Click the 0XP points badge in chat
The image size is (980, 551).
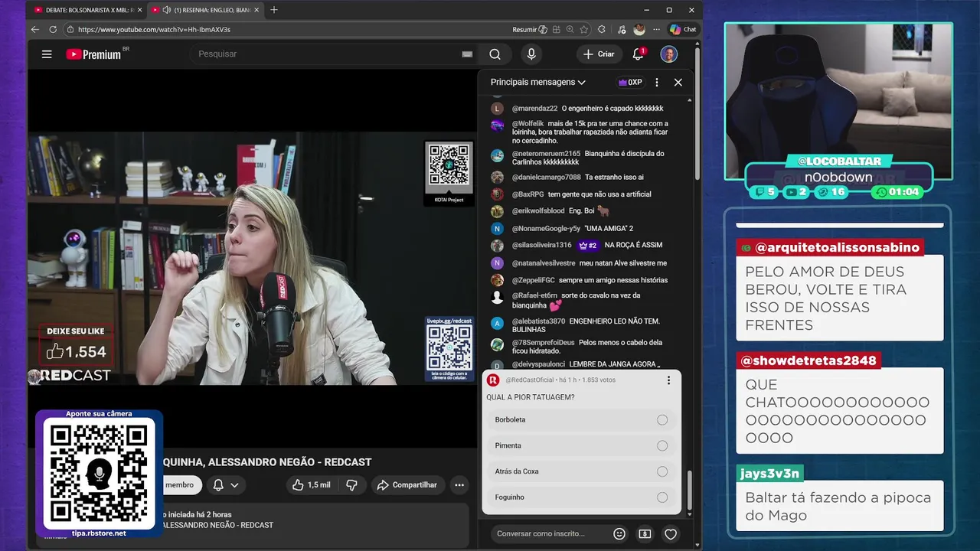(x=631, y=82)
